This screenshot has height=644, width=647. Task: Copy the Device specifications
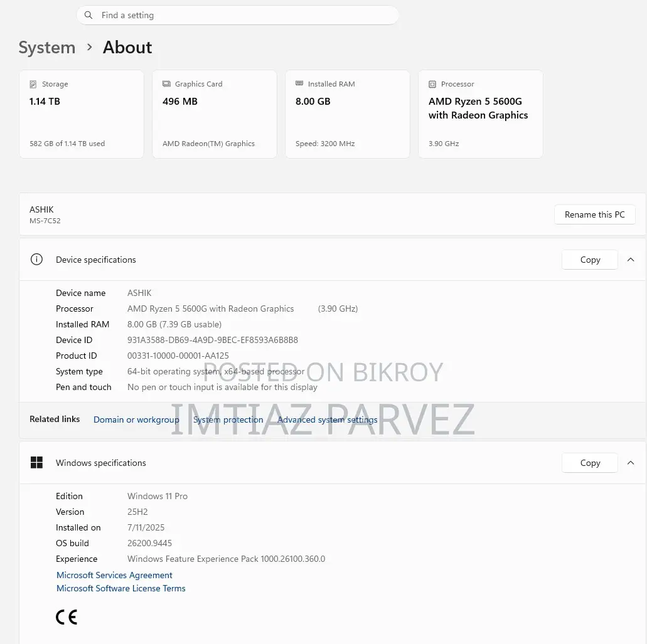[590, 260]
